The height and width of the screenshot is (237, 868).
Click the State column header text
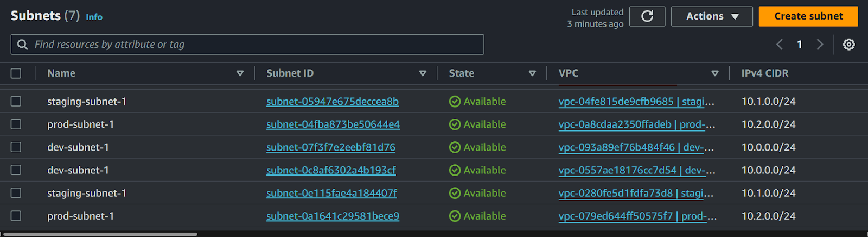462,73
